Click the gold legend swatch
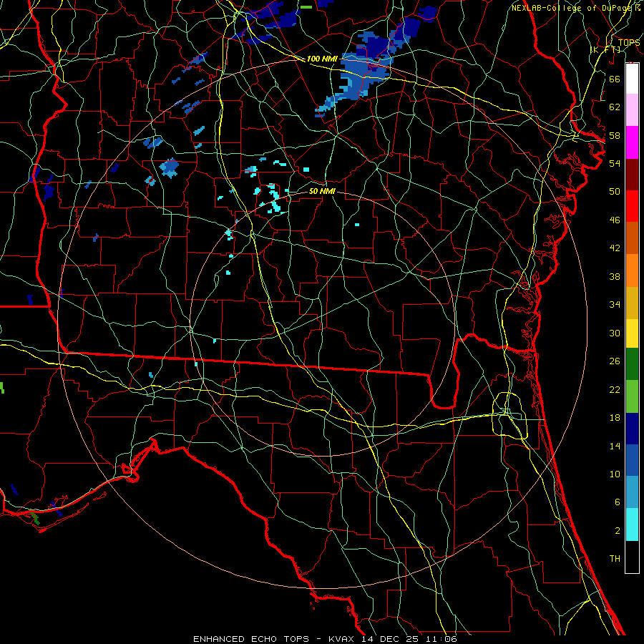This screenshot has width=644, height=644. coord(632,303)
